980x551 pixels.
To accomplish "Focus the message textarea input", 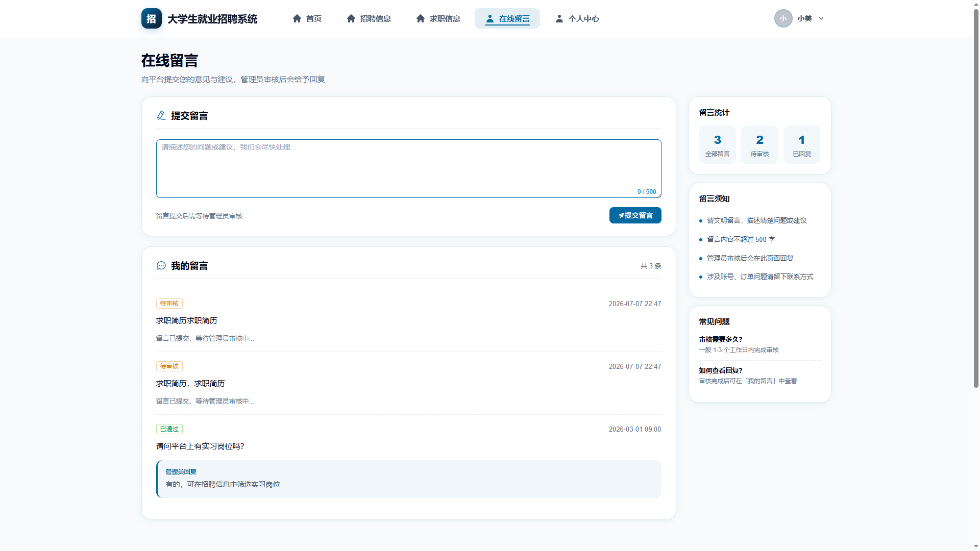I will tap(408, 168).
